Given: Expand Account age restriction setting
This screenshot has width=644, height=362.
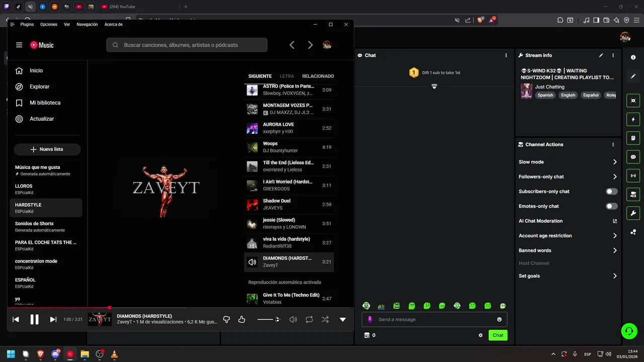Looking at the screenshot, I should pos(568,235).
